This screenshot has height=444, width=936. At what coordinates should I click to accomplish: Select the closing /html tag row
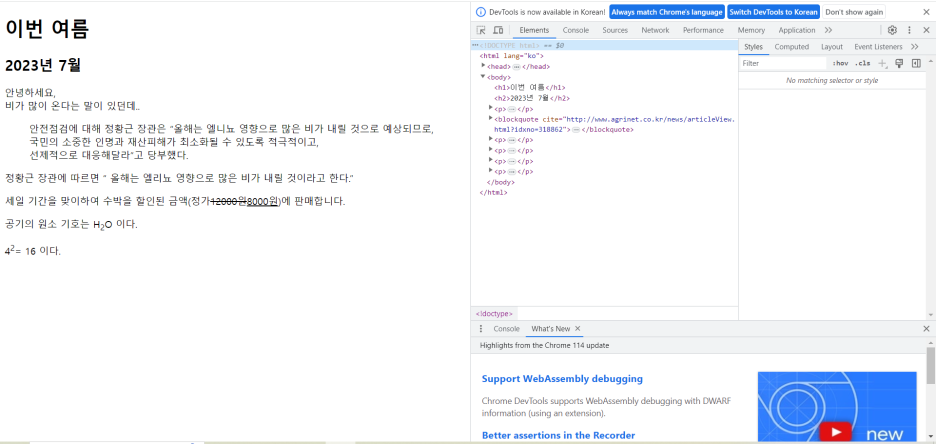pos(494,193)
